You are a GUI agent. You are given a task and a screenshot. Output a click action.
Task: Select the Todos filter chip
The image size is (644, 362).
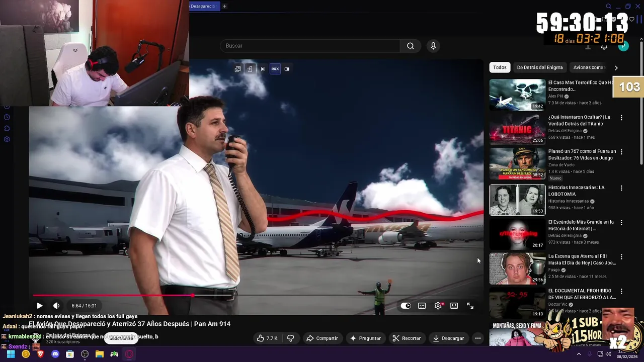click(x=500, y=67)
